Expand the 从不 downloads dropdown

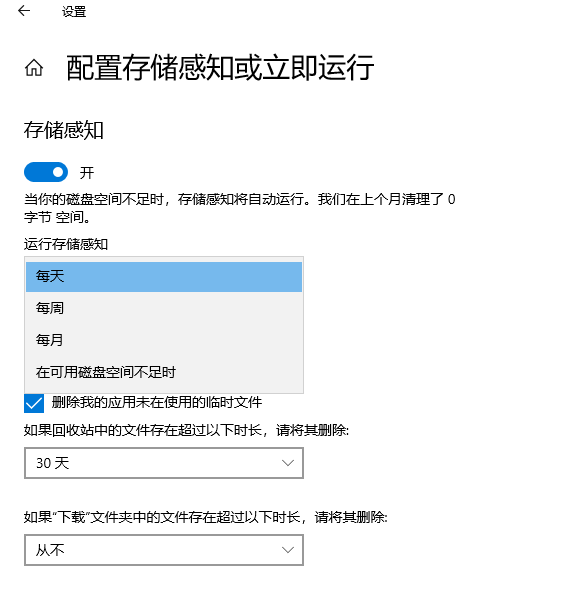(164, 550)
